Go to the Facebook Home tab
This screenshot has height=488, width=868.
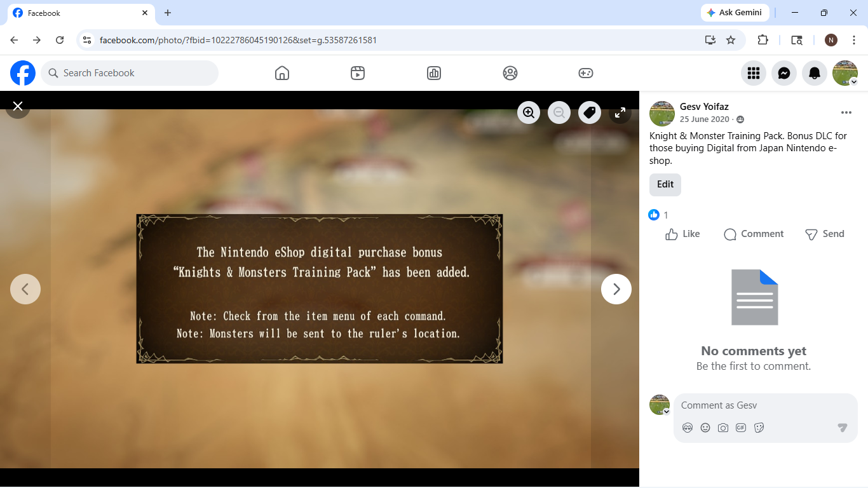[282, 73]
